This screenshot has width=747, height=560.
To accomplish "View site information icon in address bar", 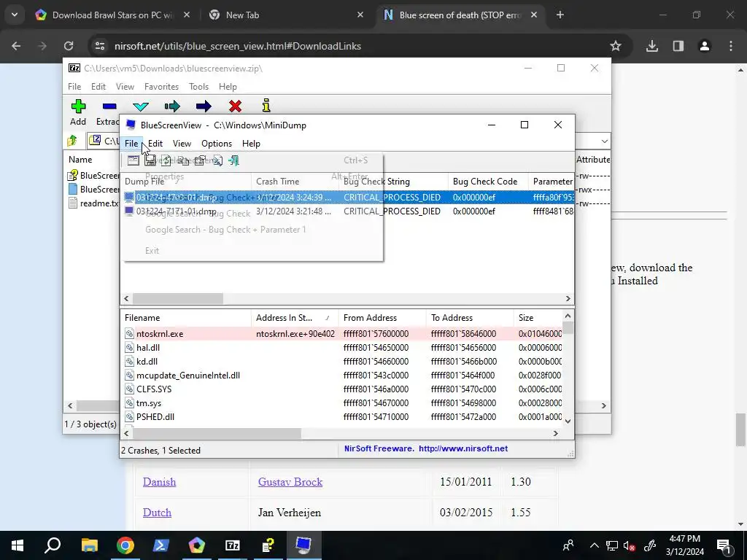I will (x=99, y=46).
